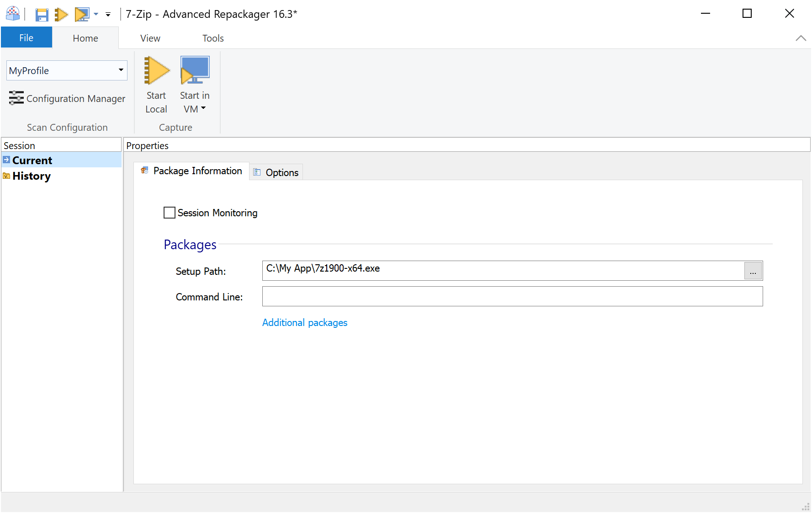Close the Advanced Repackager window

pyautogui.click(x=789, y=14)
